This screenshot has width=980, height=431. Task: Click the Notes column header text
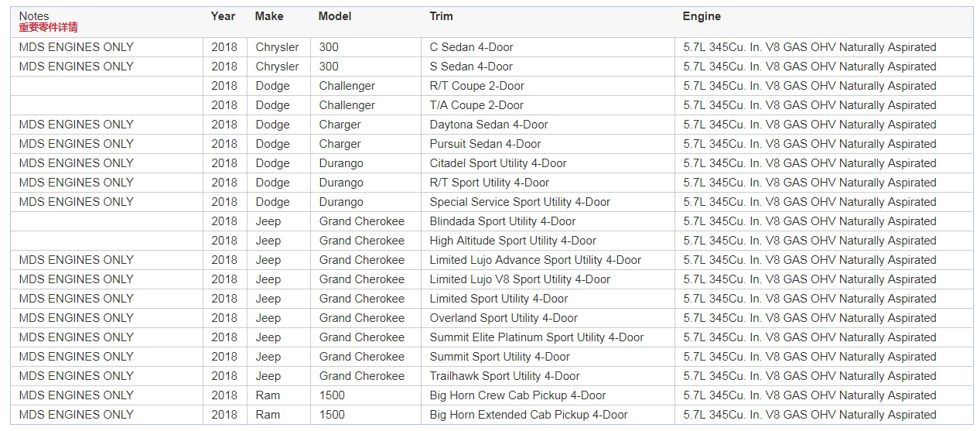(34, 15)
